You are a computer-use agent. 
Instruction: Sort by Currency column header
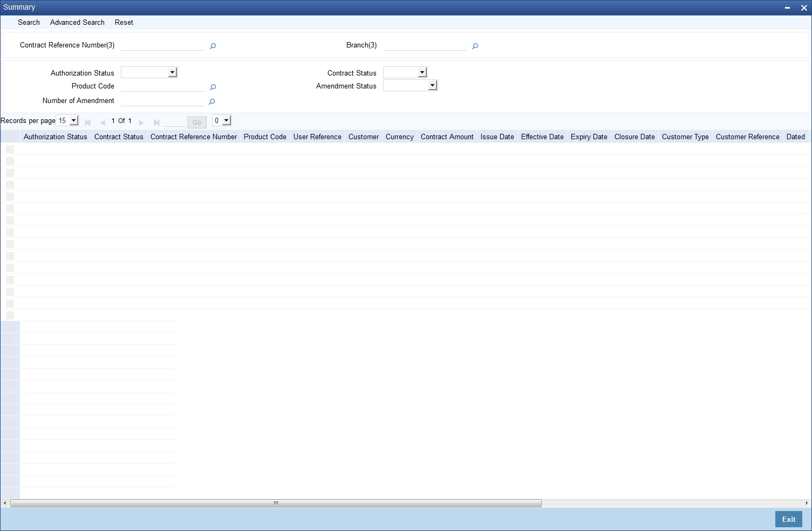(400, 137)
